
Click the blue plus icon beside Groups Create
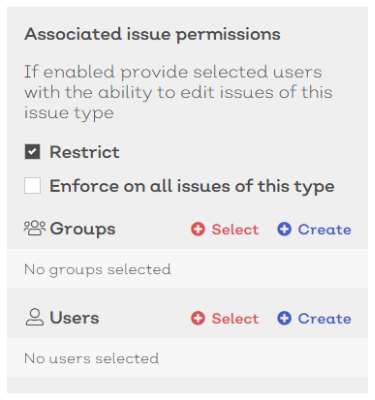tap(284, 229)
